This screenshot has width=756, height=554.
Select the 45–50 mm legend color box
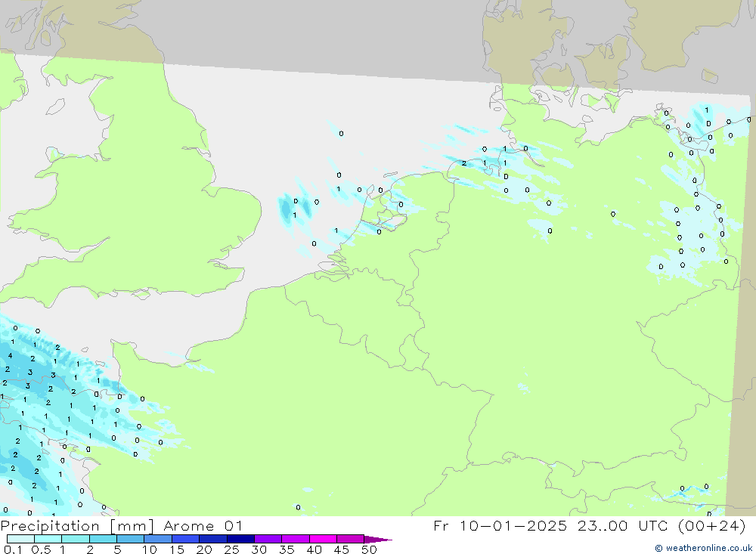pos(351,539)
